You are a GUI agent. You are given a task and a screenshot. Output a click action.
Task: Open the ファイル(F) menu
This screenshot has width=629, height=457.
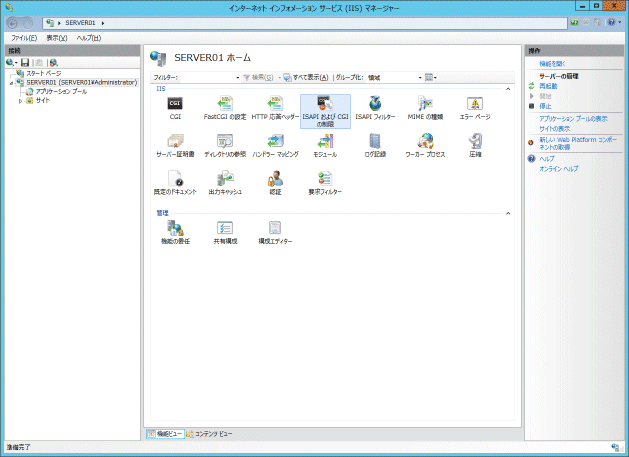[24, 38]
